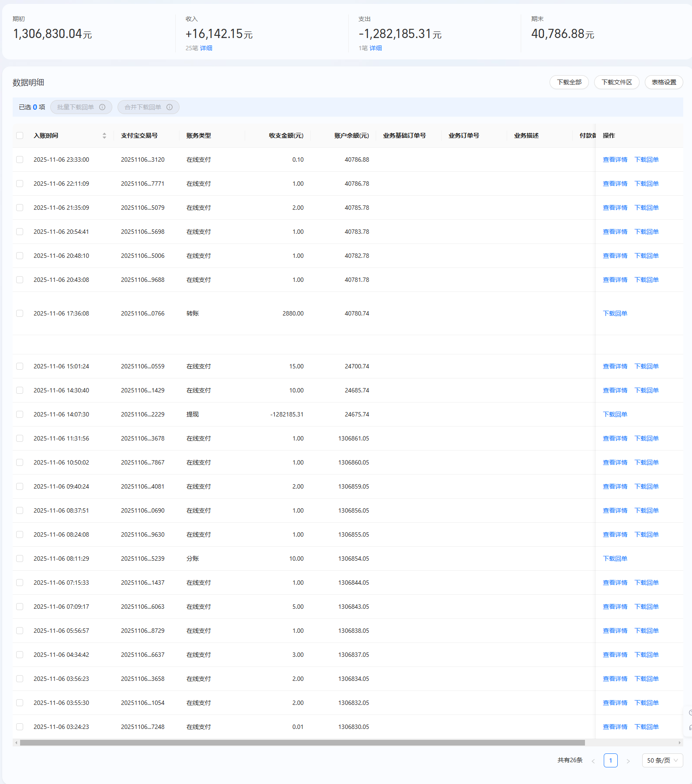Open 详细 link under 支出
The width and height of the screenshot is (692, 784).
[x=376, y=48]
